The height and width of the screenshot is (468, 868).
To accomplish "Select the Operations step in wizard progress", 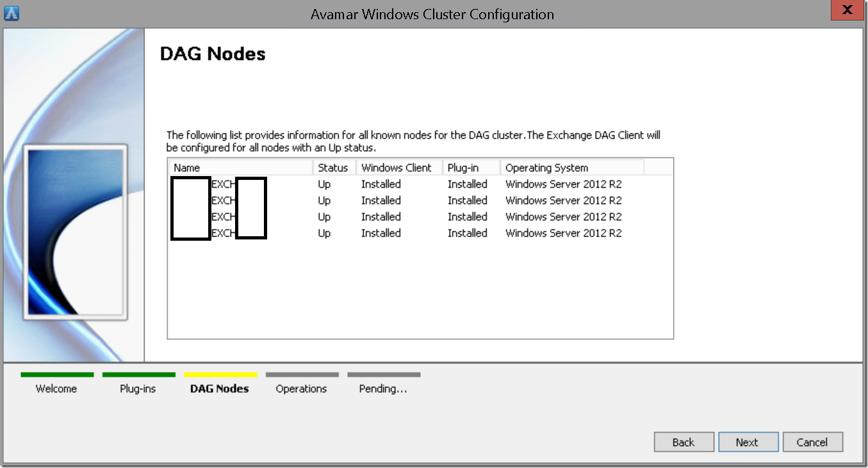I will (x=301, y=389).
